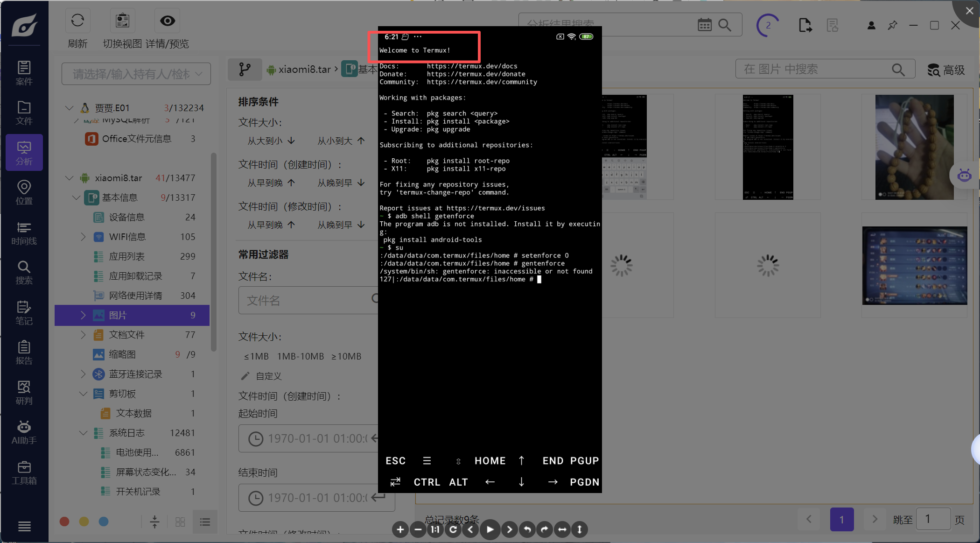
Task: Flip the preview image horizontally
Action: point(562,529)
